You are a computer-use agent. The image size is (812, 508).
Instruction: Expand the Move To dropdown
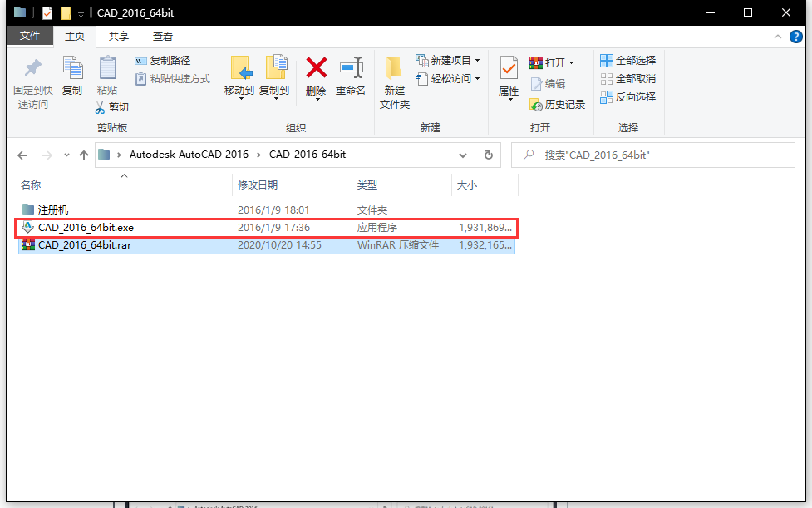click(240, 98)
